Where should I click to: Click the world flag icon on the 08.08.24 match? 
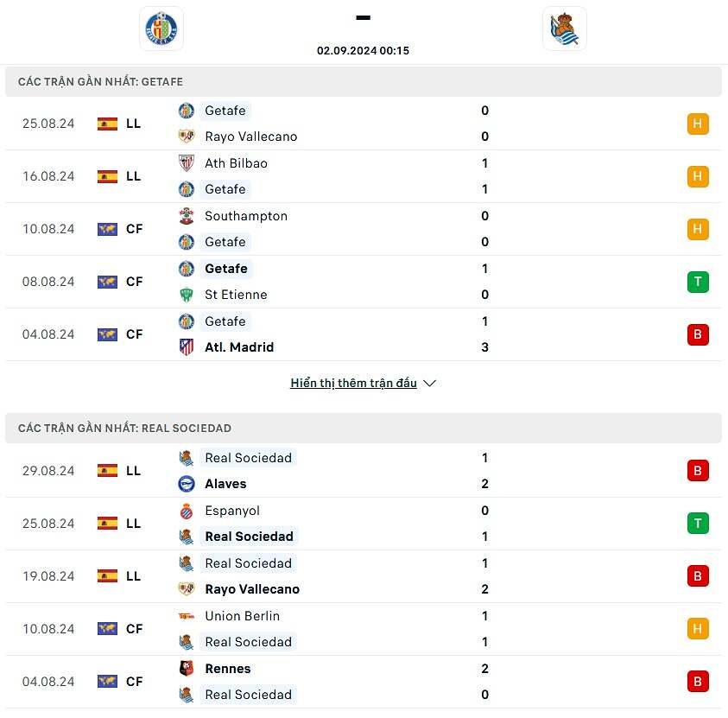click(x=107, y=282)
